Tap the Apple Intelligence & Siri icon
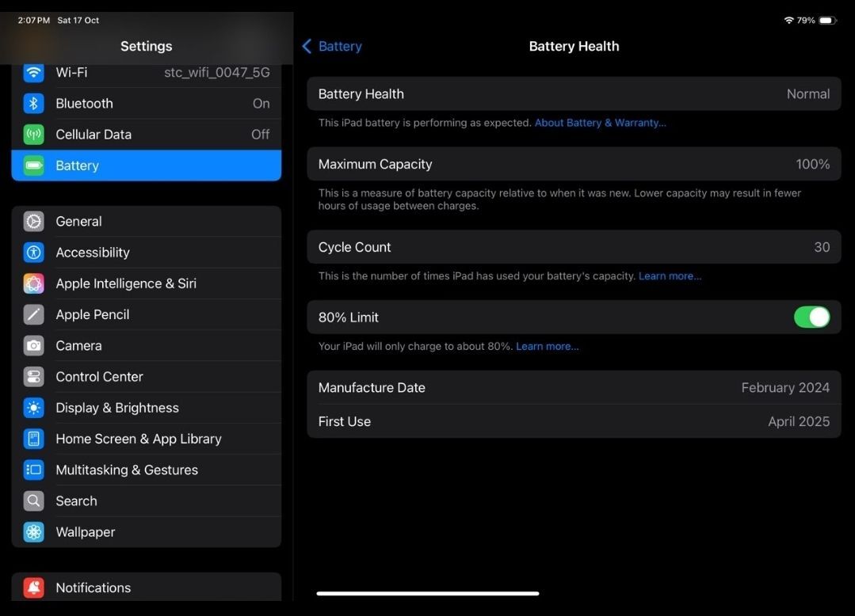The height and width of the screenshot is (616, 855). [33, 283]
